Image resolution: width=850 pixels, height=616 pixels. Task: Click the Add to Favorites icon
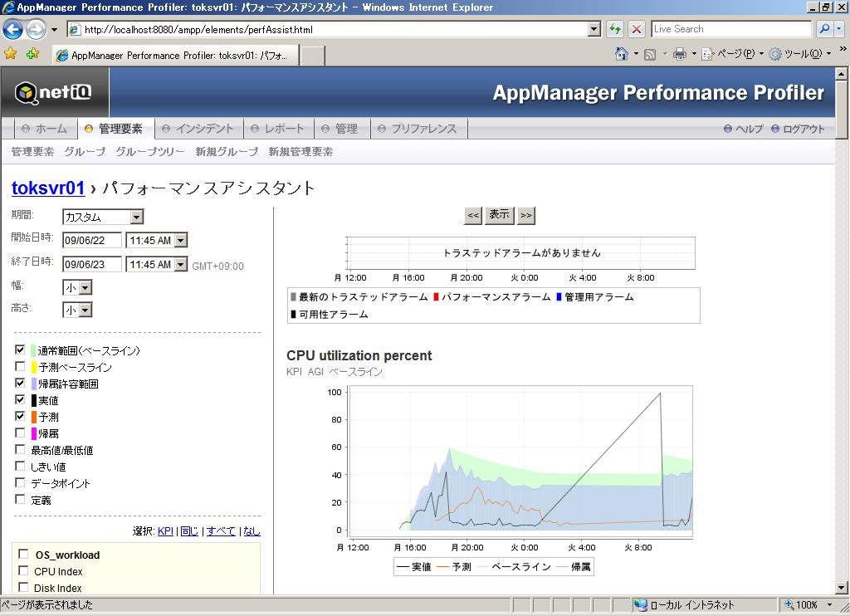coord(32,54)
